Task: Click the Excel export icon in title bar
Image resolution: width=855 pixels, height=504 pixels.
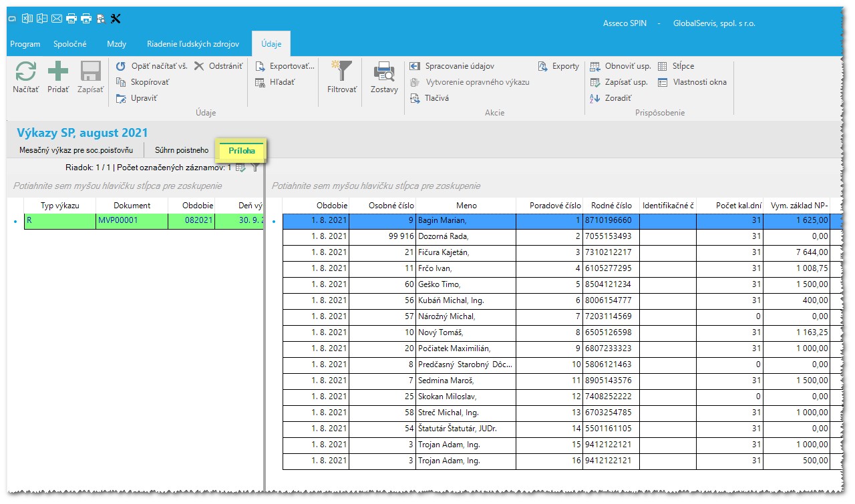Action: point(27,19)
